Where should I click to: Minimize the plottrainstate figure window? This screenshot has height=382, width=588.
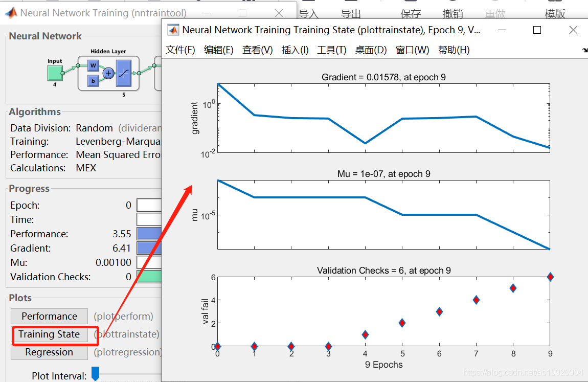point(502,30)
